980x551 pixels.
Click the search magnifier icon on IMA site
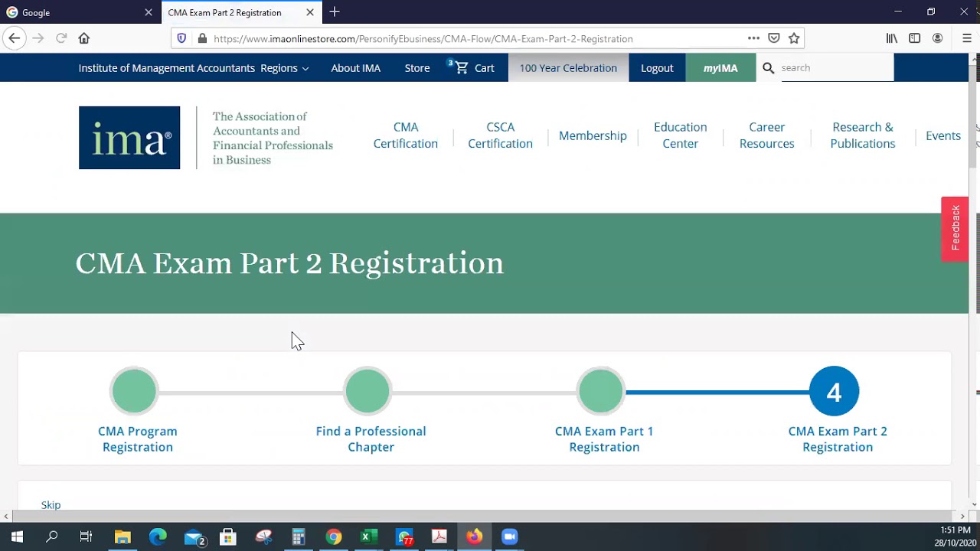(769, 67)
